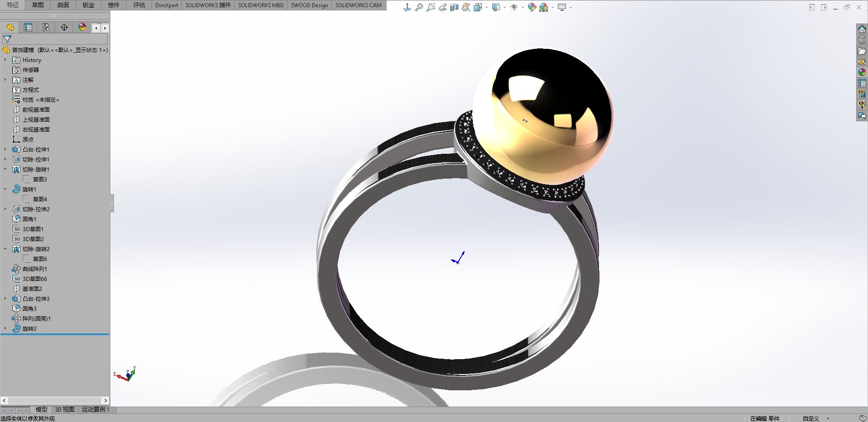Select the 上视基准面 plane

31,119
